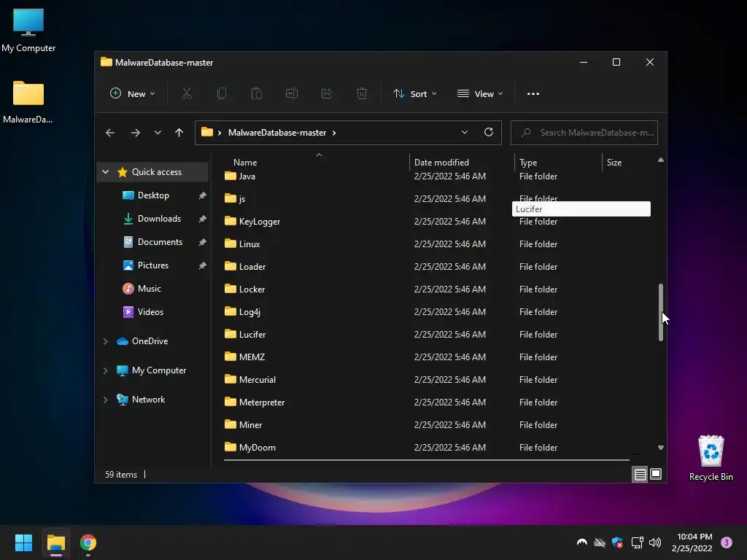The height and width of the screenshot is (560, 747).
Task: Select the Meterpreter folder
Action: [262, 402]
